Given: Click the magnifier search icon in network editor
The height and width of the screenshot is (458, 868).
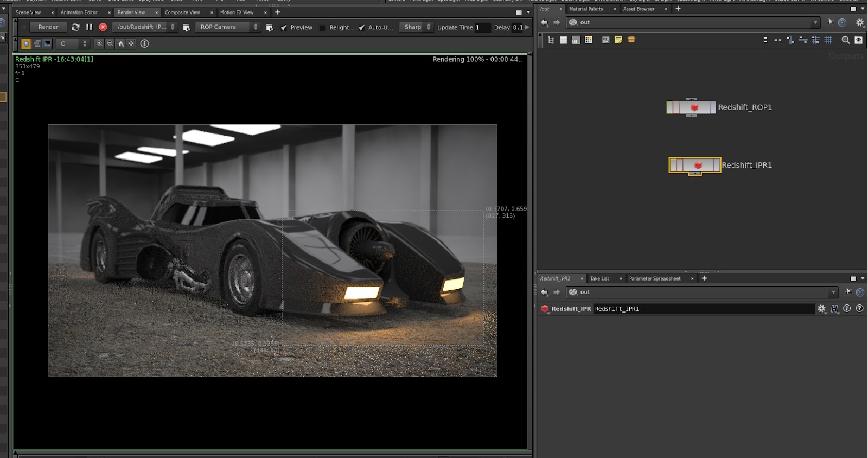Looking at the screenshot, I should [845, 40].
